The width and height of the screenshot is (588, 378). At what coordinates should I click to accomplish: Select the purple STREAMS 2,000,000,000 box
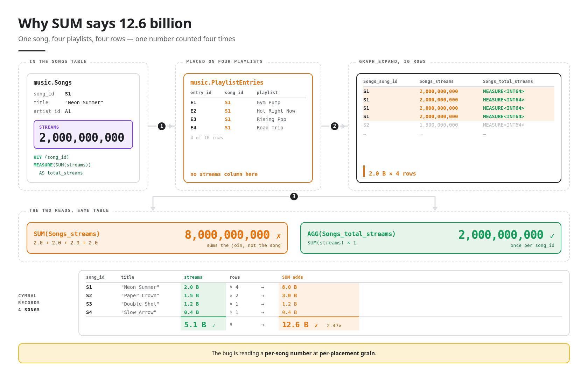83,135
